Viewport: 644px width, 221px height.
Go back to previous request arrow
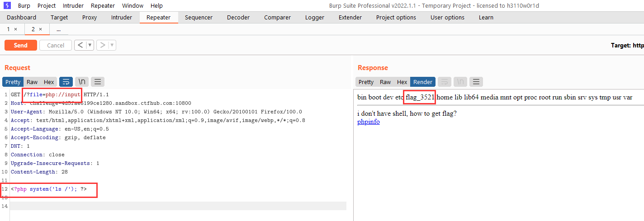(80, 45)
